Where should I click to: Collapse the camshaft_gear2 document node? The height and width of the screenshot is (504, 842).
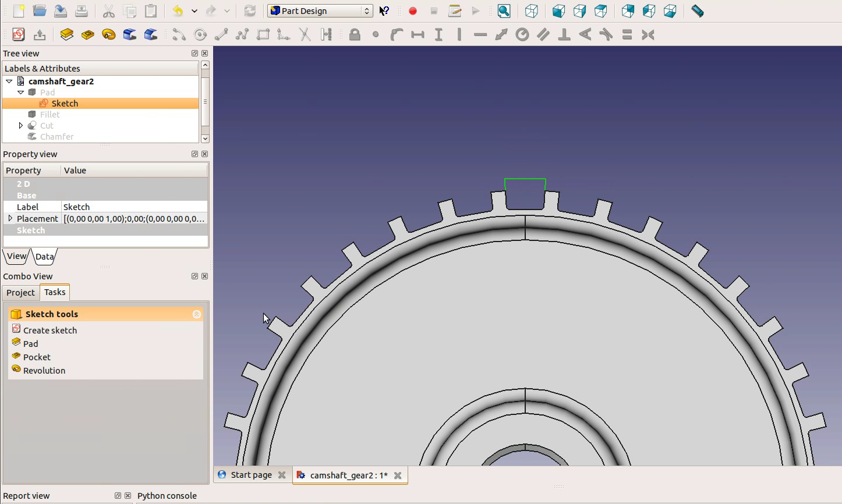[9, 81]
